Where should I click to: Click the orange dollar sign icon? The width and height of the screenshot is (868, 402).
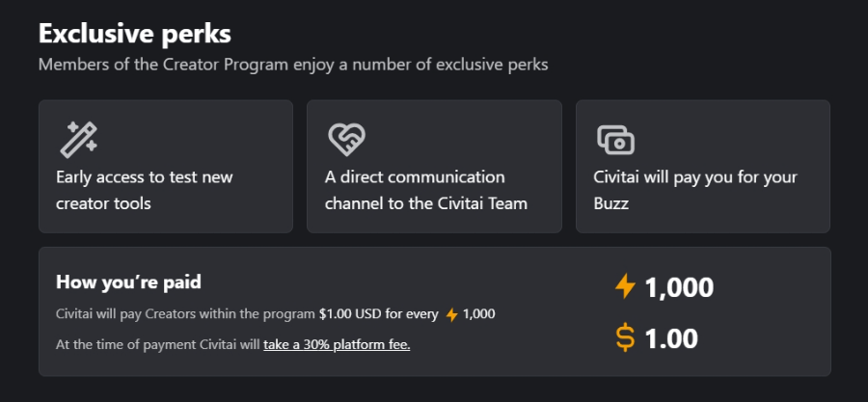625,338
